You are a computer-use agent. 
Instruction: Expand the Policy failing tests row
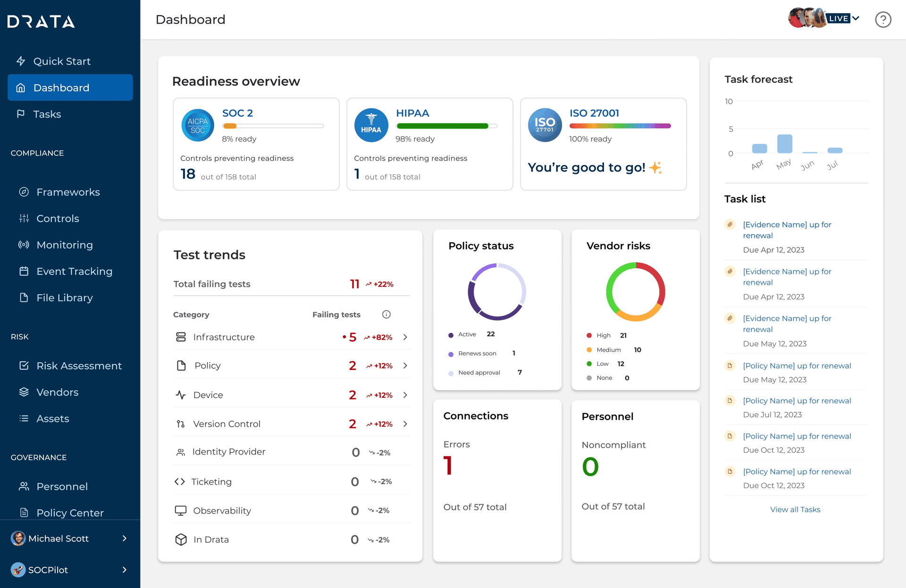pyautogui.click(x=405, y=365)
